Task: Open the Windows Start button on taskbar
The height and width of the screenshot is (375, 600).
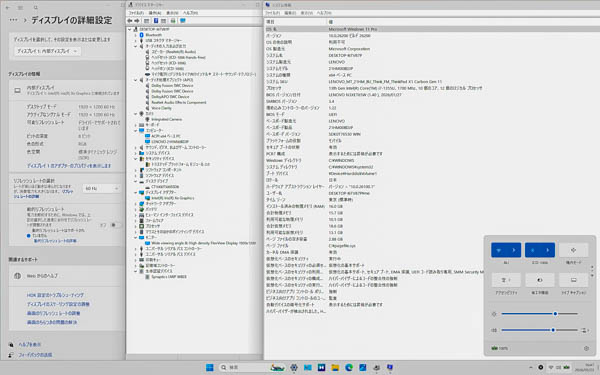Action: pos(210,368)
